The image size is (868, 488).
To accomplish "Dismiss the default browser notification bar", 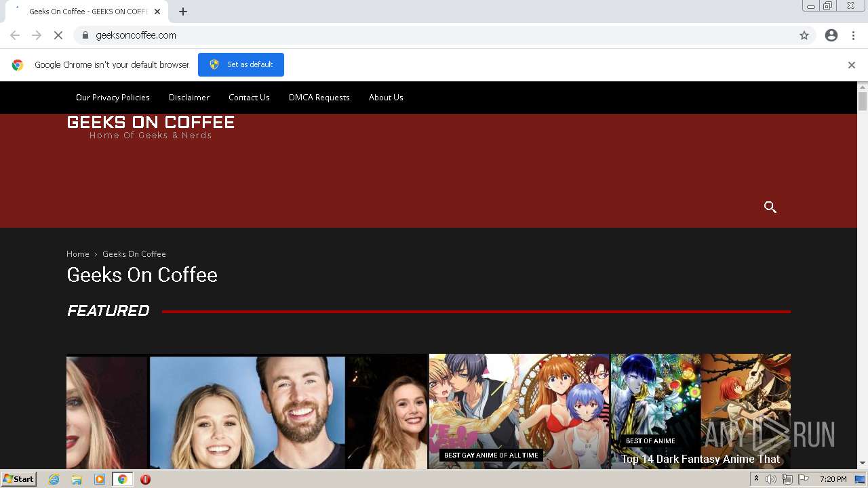I will 852,65.
